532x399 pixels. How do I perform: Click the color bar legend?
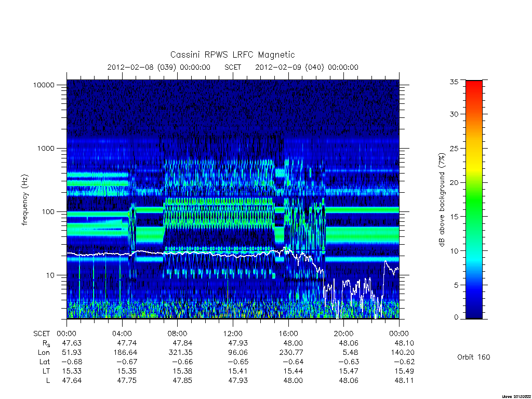[474, 199]
